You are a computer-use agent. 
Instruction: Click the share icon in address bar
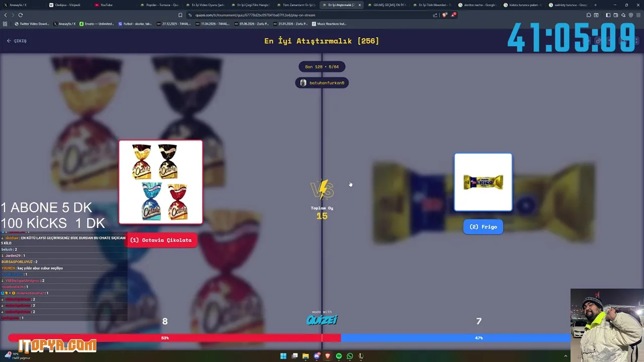click(x=435, y=15)
